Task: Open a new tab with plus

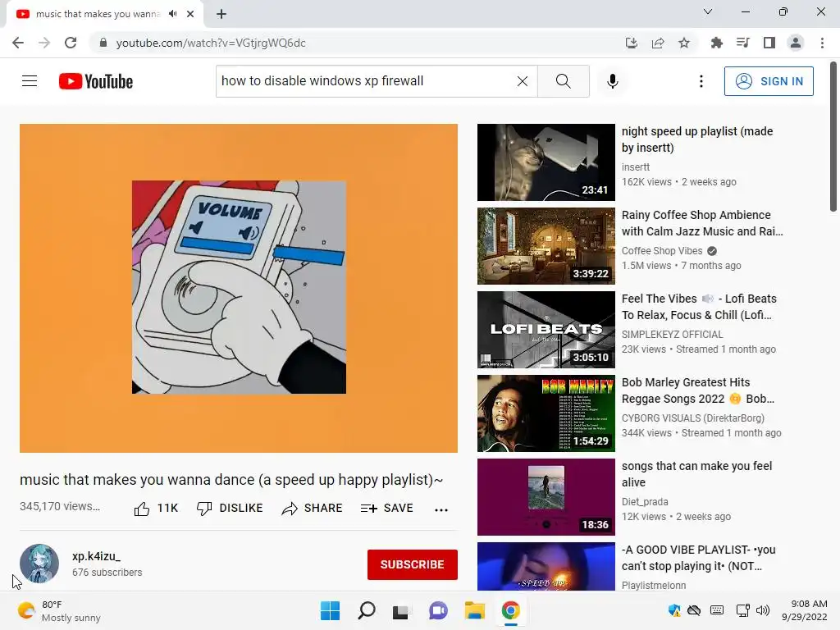Action: click(x=221, y=14)
